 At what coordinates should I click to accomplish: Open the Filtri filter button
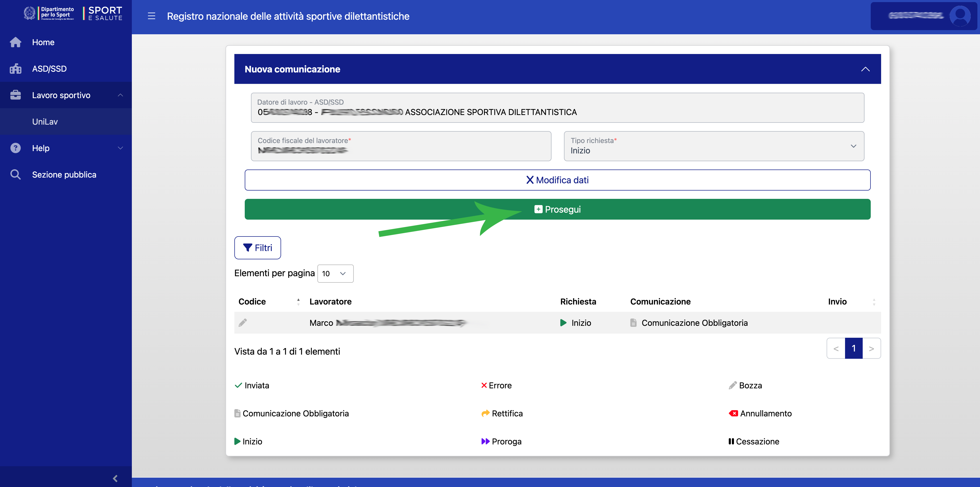click(257, 248)
